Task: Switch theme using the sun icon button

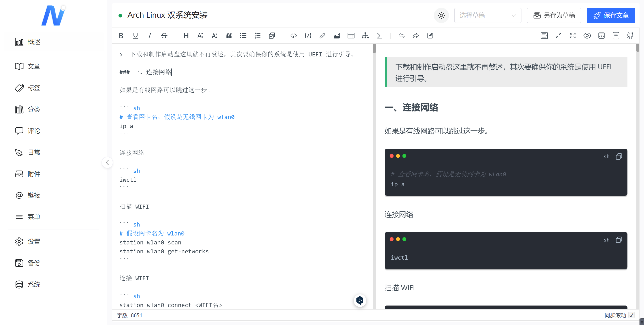Action: (441, 15)
